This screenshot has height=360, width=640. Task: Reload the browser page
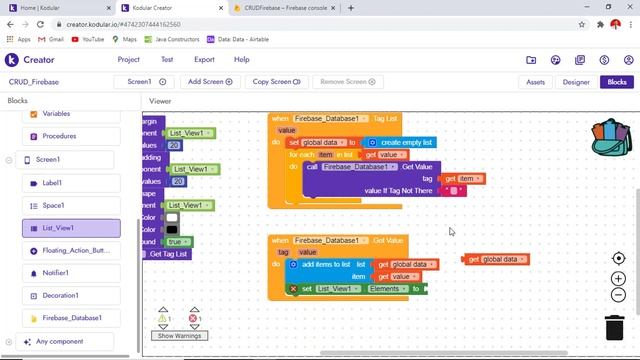point(40,24)
